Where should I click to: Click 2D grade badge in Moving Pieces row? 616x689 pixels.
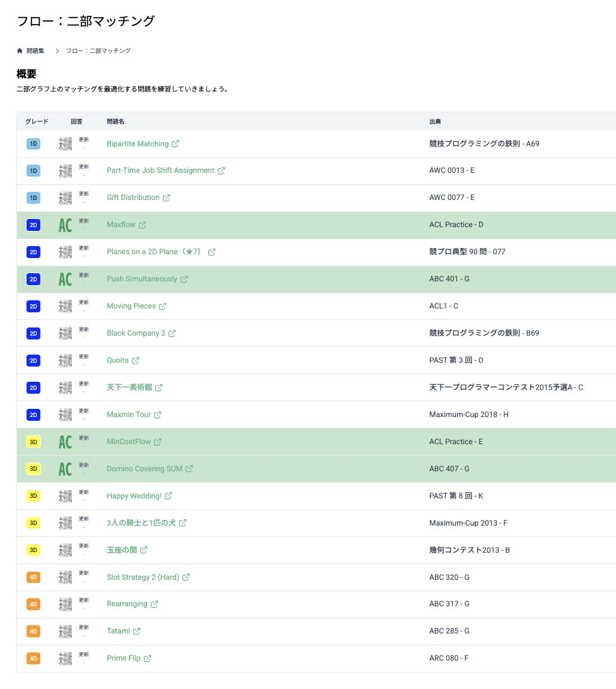33,306
